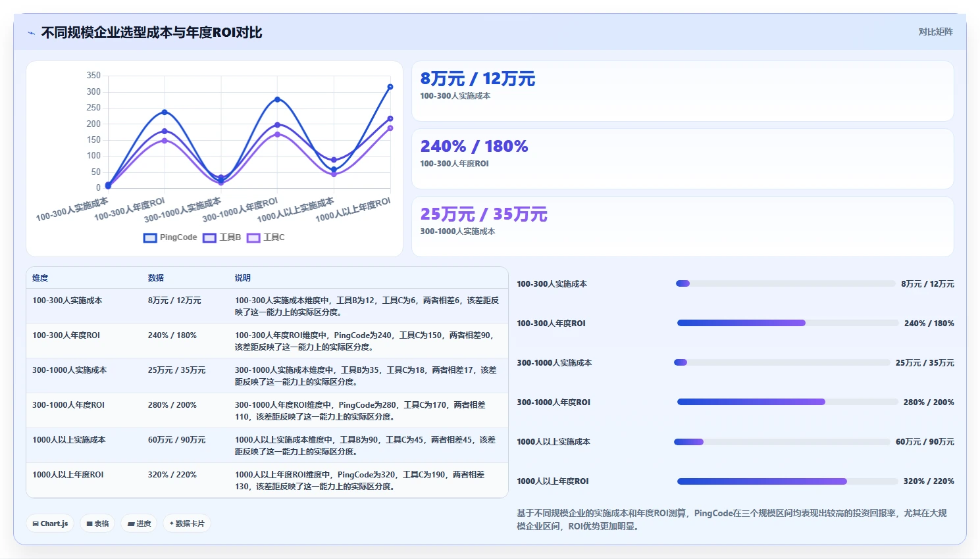Click the progress value label 280% / 200%

click(929, 402)
